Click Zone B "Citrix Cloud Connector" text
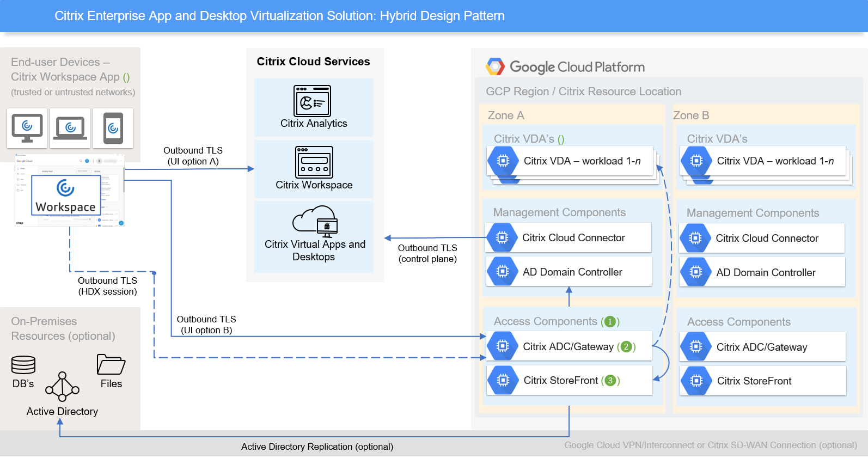The image size is (868, 458). coord(767,239)
